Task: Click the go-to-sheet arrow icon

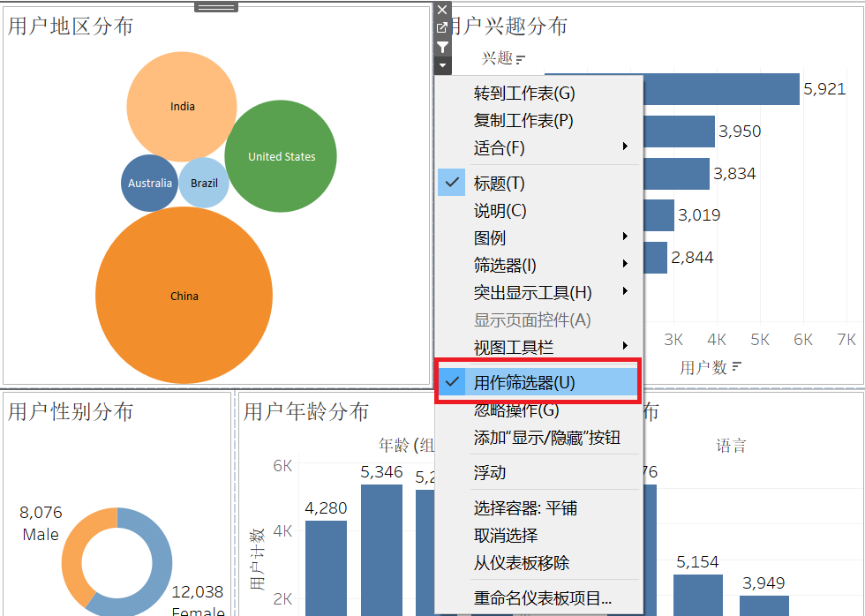Action: tap(442, 27)
